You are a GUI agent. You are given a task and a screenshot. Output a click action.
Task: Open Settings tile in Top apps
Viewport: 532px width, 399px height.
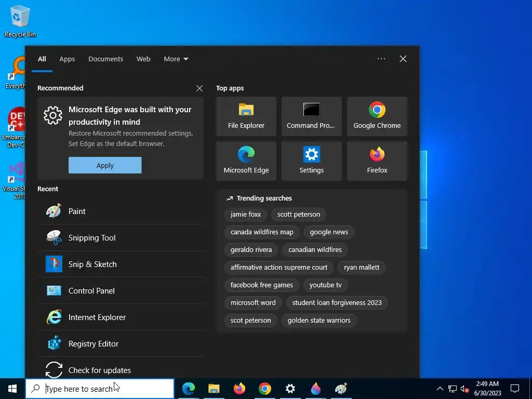click(x=312, y=161)
